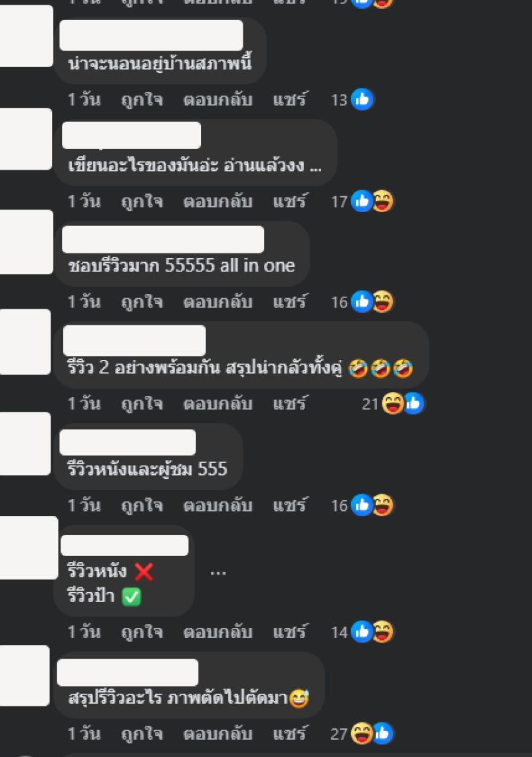Image resolution: width=532 pixels, height=757 pixels.
Task: View reactions for the 'all in one' comment
Action: pyautogui.click(x=372, y=302)
